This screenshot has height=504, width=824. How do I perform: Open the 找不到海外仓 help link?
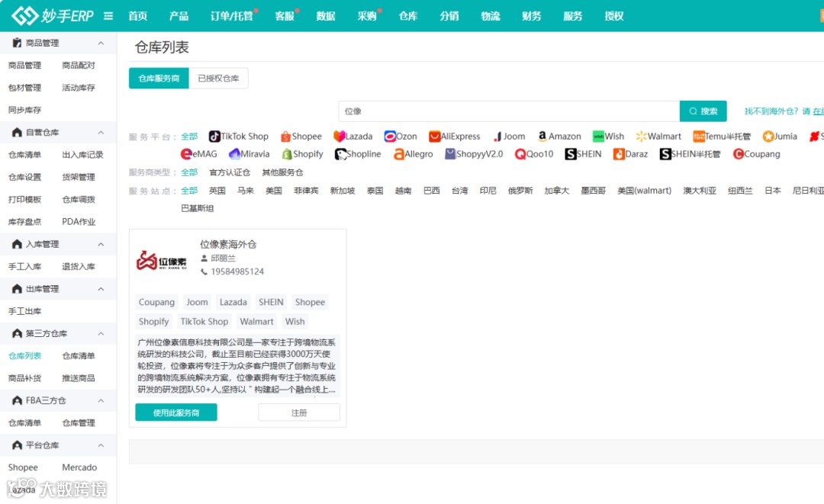click(784, 111)
